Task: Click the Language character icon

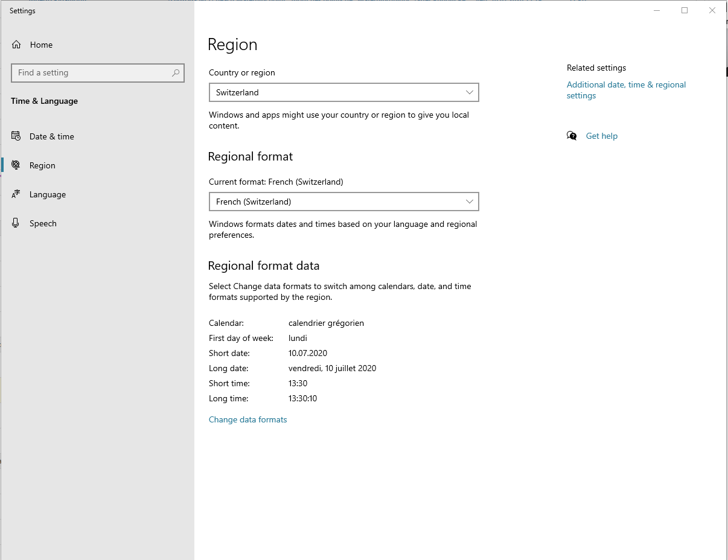Action: [16, 194]
